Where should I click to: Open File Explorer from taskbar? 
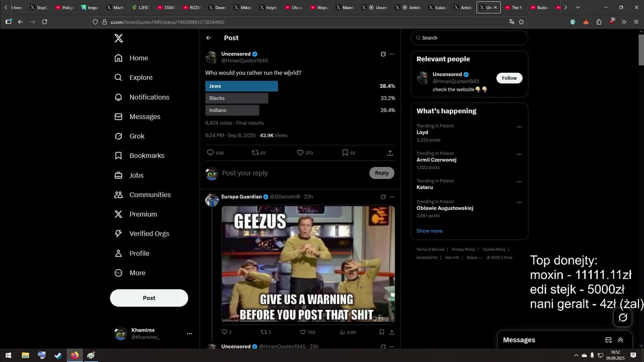click(25, 355)
